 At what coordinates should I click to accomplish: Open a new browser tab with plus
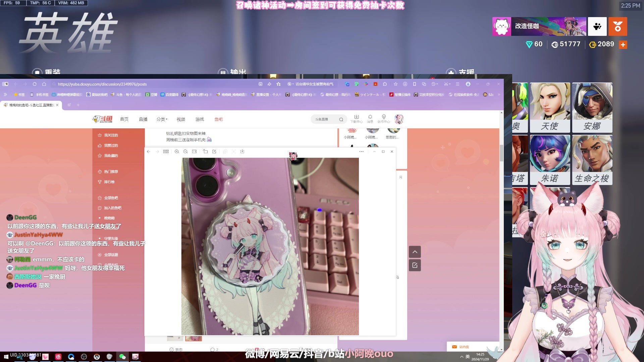(78, 105)
